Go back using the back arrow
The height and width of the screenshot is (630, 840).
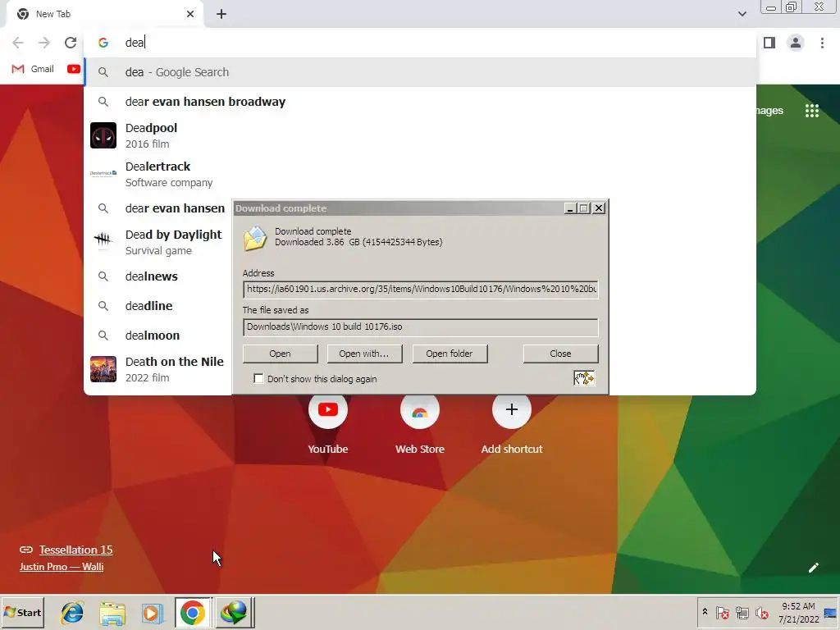click(18, 43)
